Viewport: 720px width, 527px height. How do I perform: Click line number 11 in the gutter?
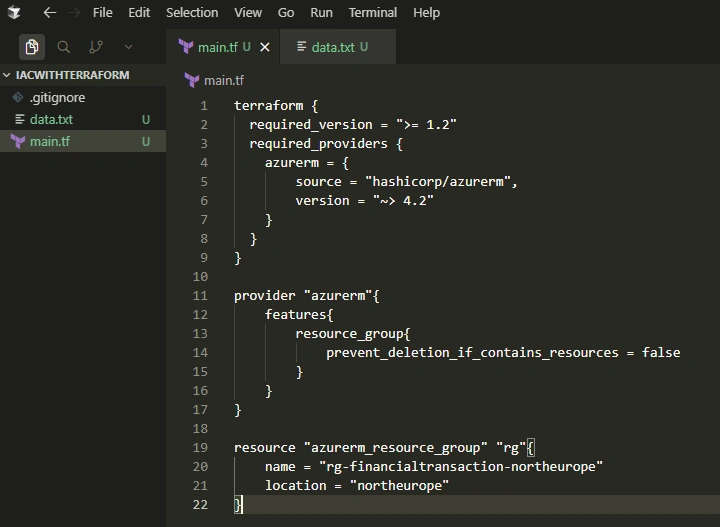click(x=200, y=296)
